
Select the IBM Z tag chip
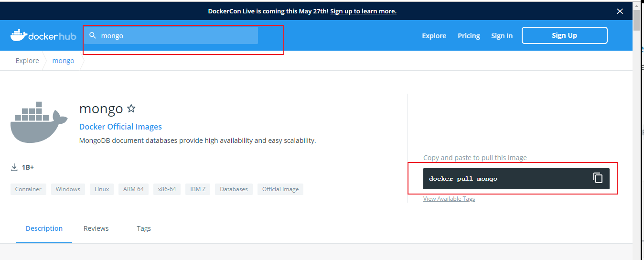point(198,189)
